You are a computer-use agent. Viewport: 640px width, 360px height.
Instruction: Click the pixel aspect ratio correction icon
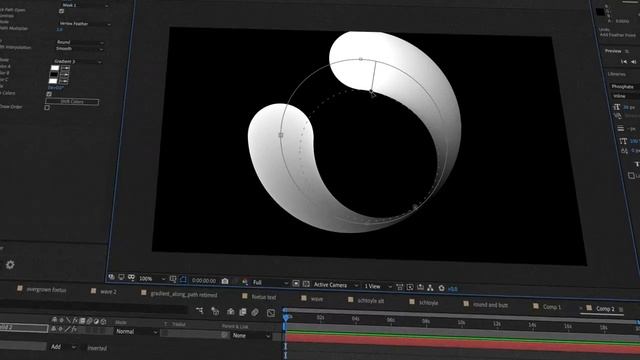click(400, 287)
